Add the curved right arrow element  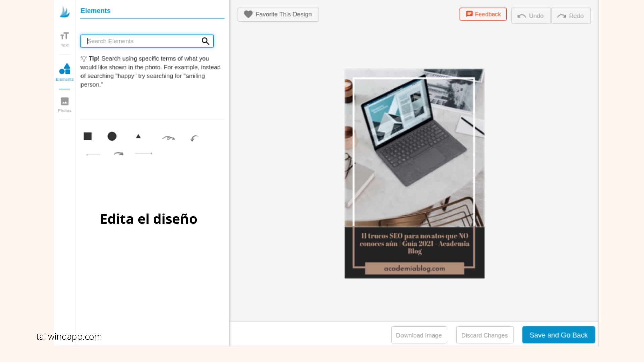[119, 154]
